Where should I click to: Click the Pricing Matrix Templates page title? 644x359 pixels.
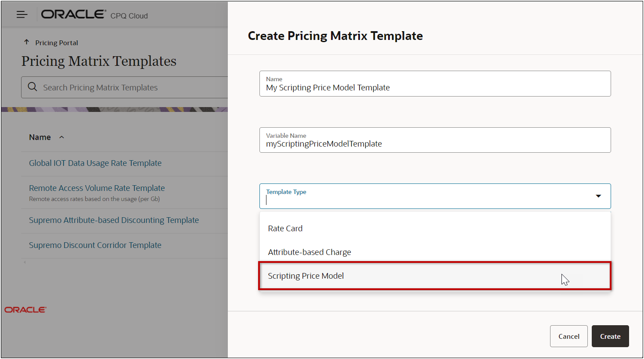tap(99, 61)
